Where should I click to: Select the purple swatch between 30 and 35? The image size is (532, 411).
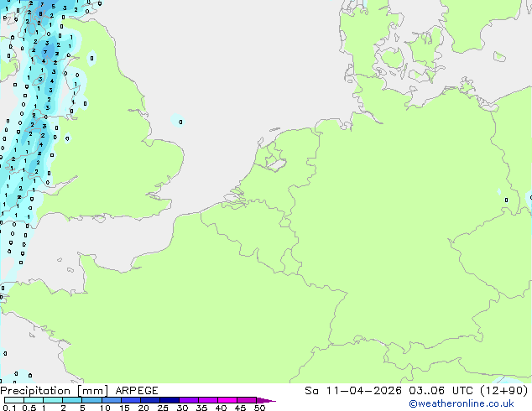[x=188, y=400]
